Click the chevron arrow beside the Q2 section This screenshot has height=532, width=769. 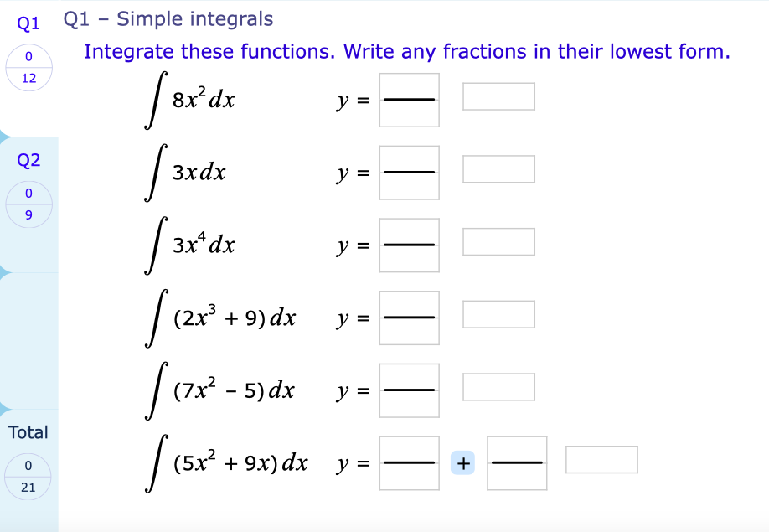[5, 271]
